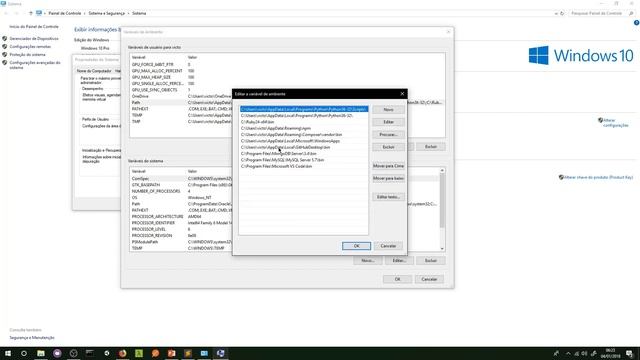The height and width of the screenshot is (360, 640).
Task: Click the Procurar... button
Action: pos(389,134)
